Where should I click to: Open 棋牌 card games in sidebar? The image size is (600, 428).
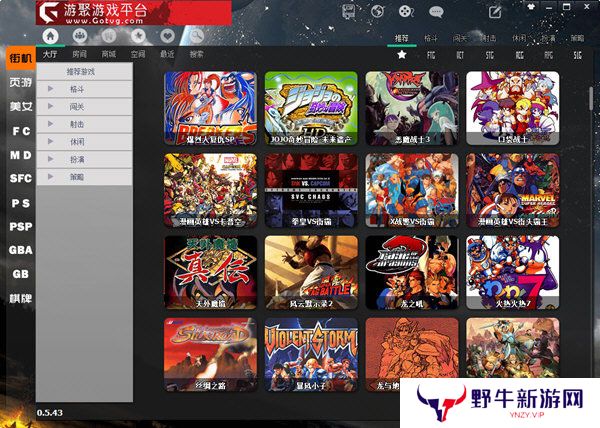click(21, 299)
